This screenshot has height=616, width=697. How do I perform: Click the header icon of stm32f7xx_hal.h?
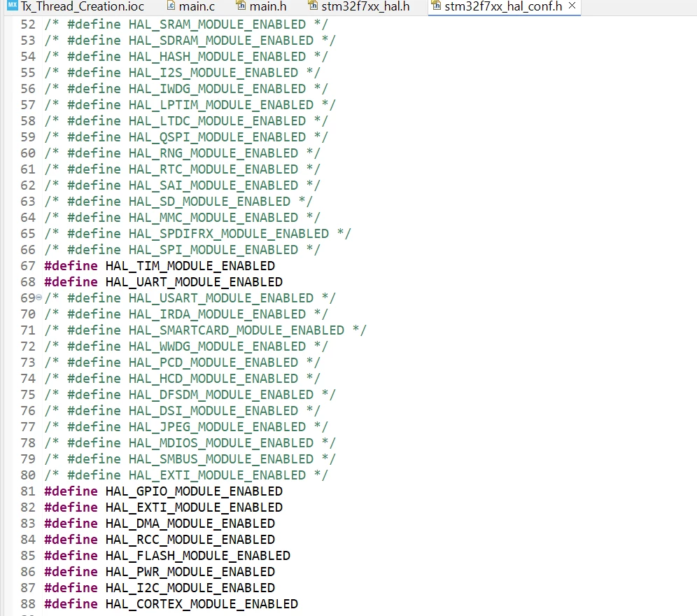coord(313,6)
